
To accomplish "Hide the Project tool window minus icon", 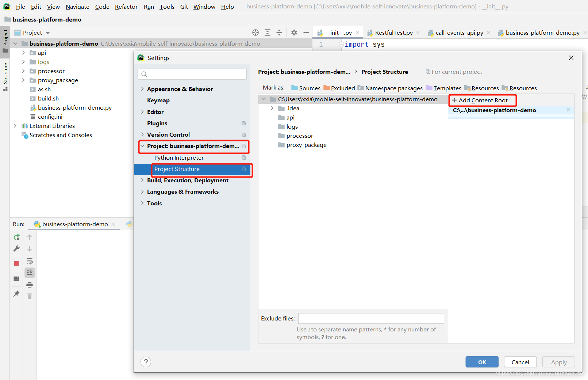I will pos(306,33).
